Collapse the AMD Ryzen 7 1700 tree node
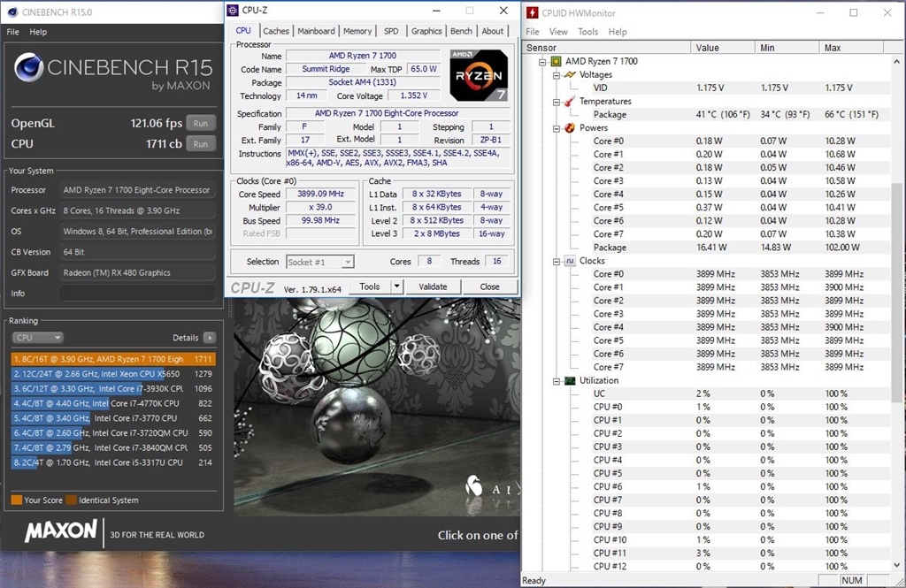906x588 pixels. click(542, 62)
